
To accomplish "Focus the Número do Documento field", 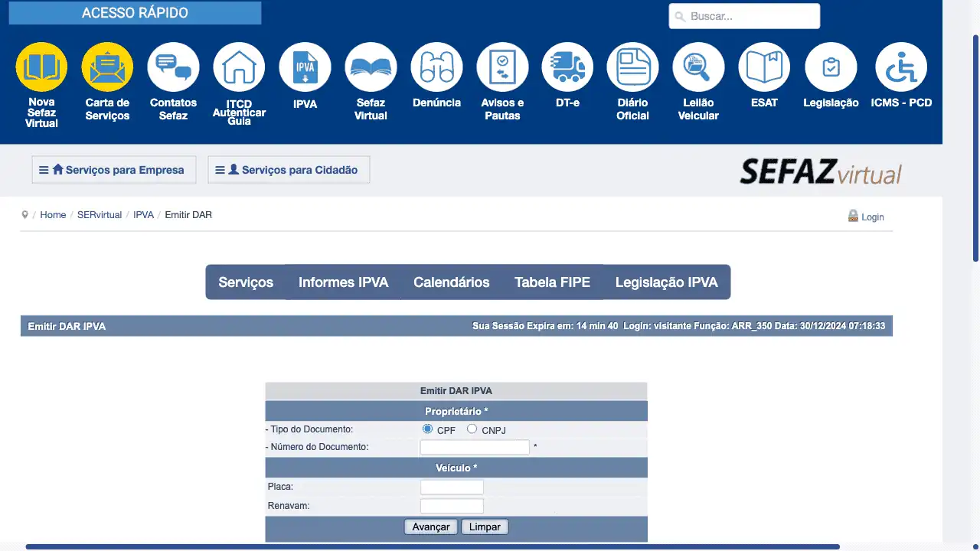I will [475, 447].
